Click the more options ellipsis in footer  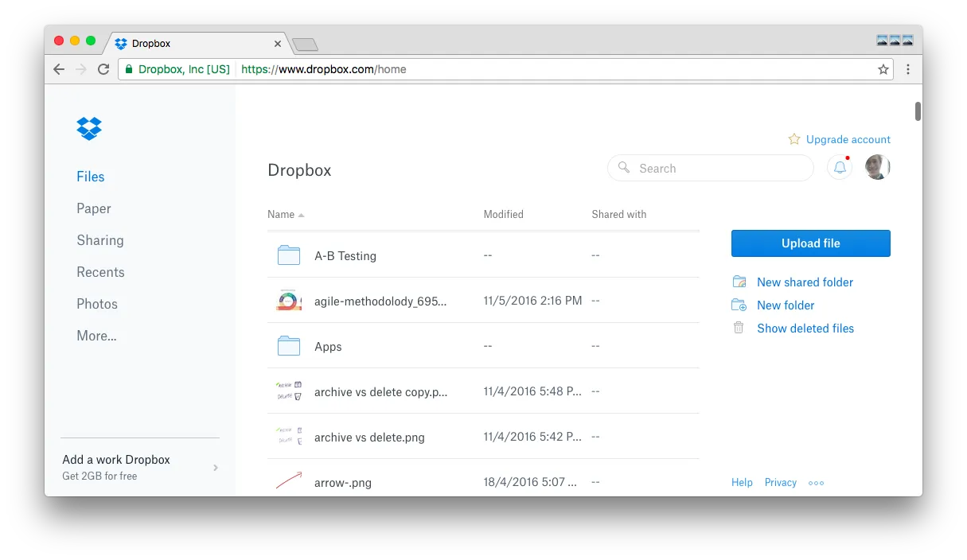tap(816, 483)
